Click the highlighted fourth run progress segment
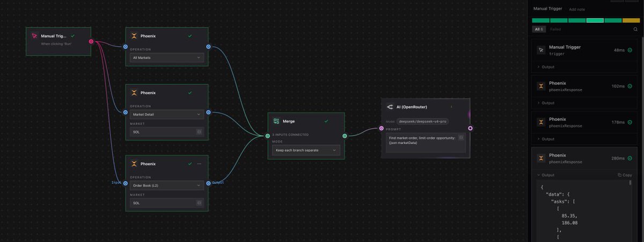 coord(595,20)
